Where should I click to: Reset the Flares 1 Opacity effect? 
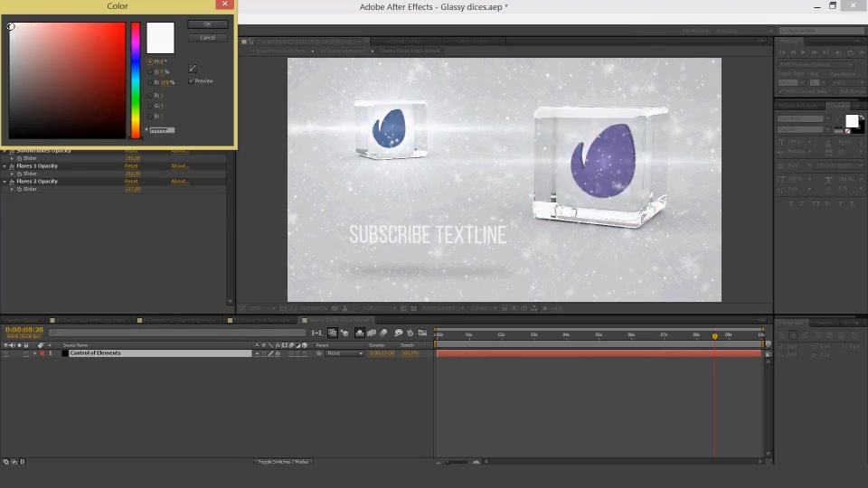click(131, 166)
